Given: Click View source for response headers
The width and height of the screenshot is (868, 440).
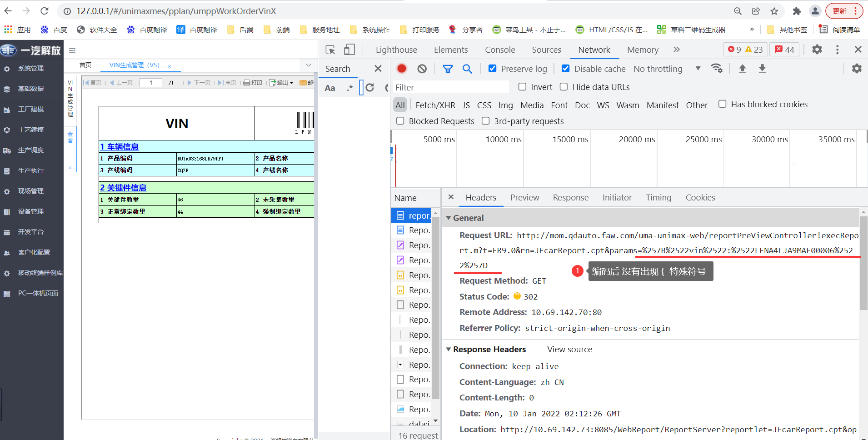Looking at the screenshot, I should click(569, 349).
